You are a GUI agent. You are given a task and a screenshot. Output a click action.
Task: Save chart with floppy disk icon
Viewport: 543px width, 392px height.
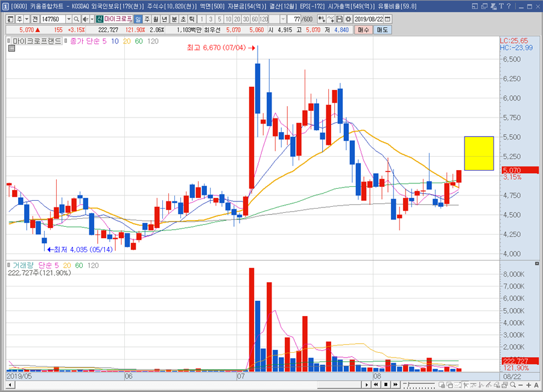[x=339, y=19]
